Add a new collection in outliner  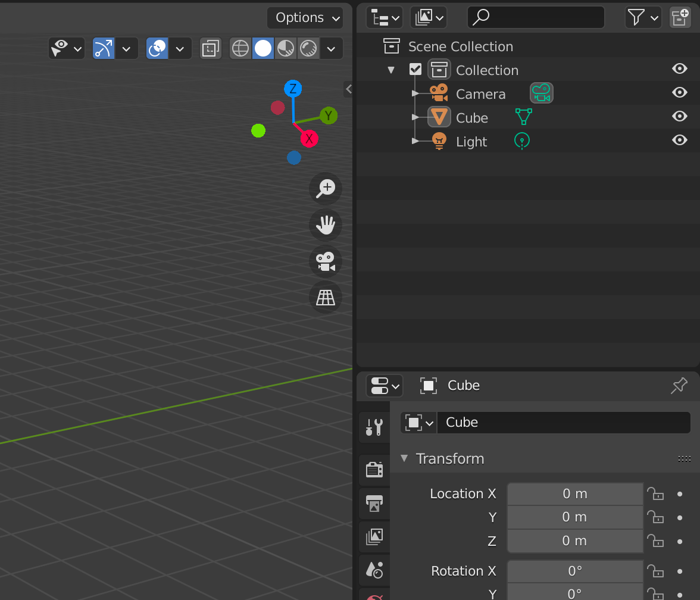(x=680, y=18)
